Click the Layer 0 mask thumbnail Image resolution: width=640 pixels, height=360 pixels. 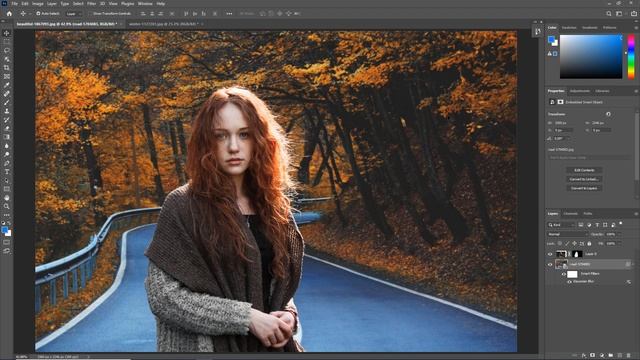click(x=577, y=254)
